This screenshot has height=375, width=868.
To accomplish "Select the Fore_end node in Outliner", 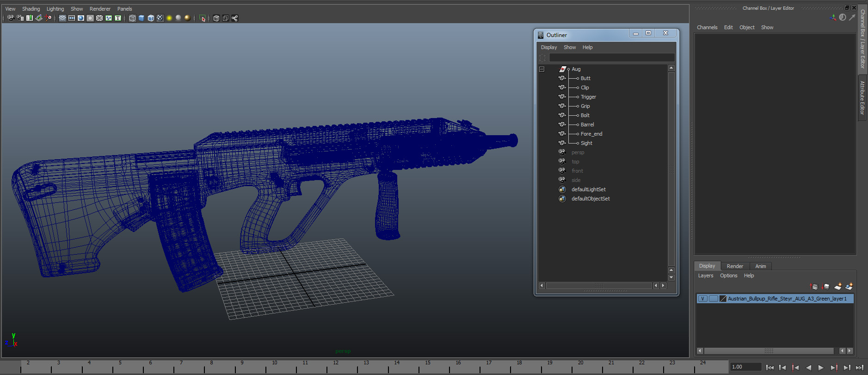I will (591, 134).
